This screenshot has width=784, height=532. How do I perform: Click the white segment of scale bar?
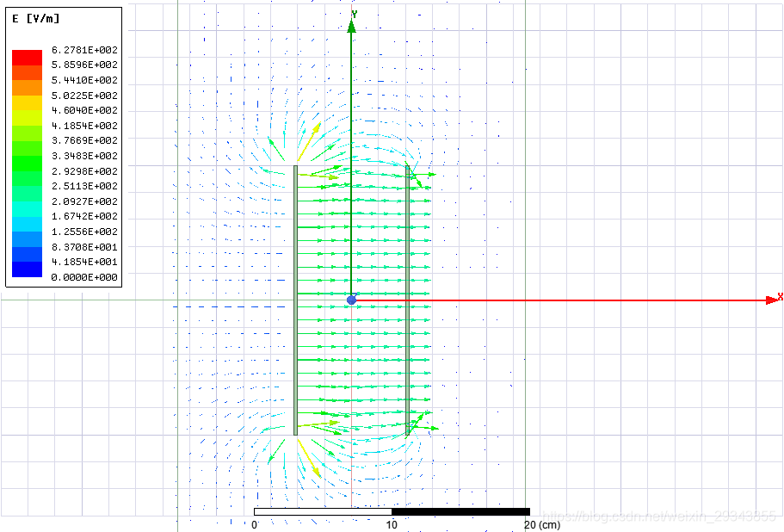pos(322,511)
